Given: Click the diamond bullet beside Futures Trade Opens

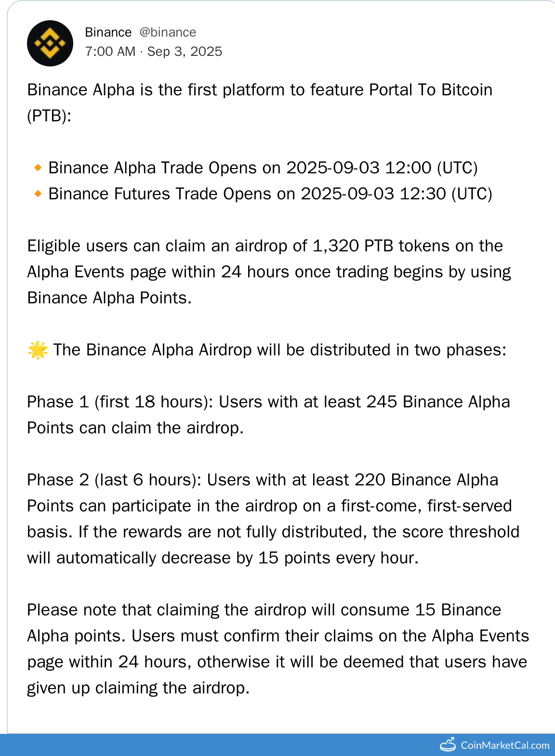Looking at the screenshot, I should tap(38, 194).
